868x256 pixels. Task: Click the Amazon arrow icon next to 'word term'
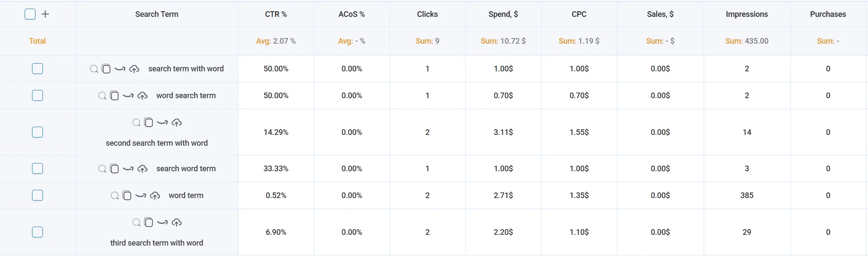pyautogui.click(x=140, y=195)
